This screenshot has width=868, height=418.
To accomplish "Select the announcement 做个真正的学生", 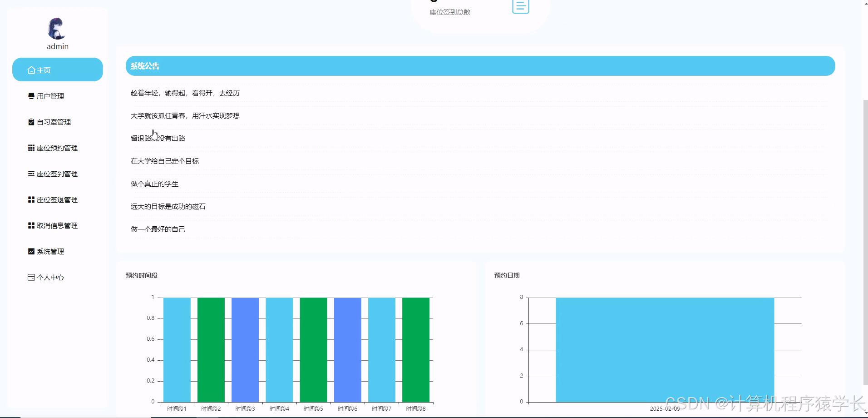I will point(154,184).
